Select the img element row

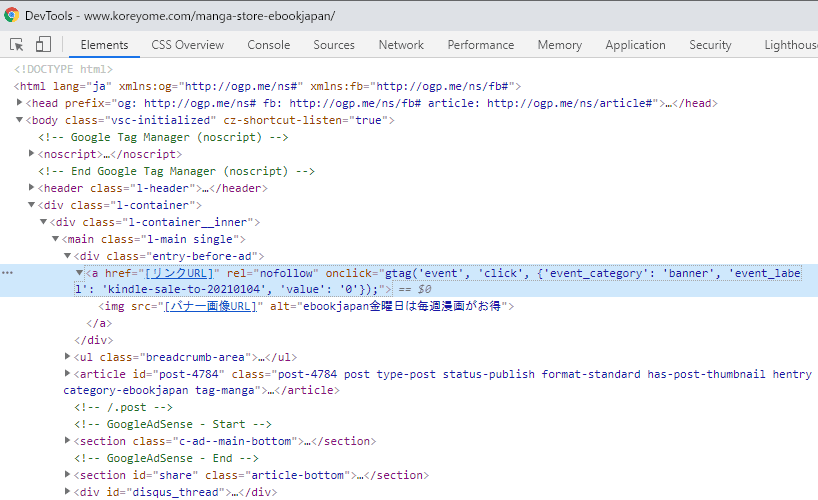[x=306, y=306]
